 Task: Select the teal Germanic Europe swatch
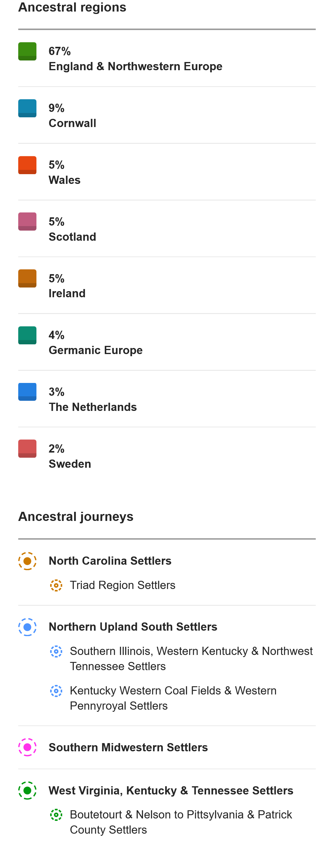(x=27, y=335)
